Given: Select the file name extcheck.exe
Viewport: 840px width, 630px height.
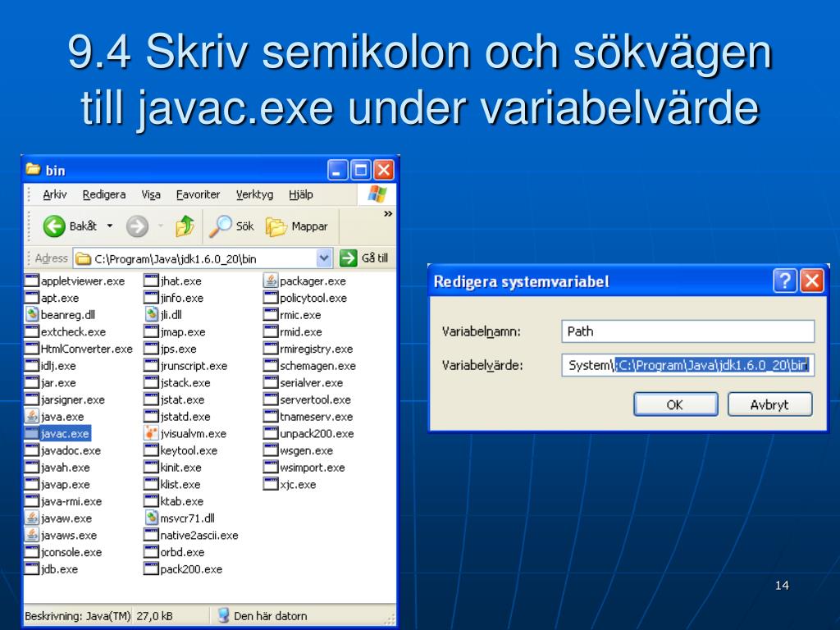Looking at the screenshot, I should tap(73, 331).
